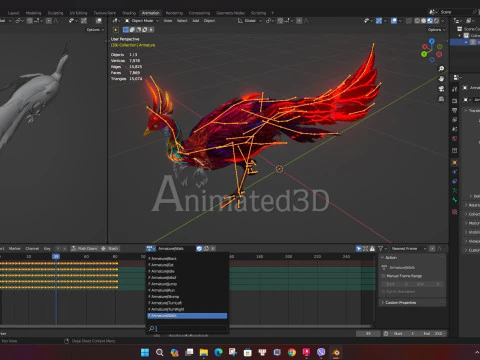The height and width of the screenshot is (360, 480).
Task: Click the blue Z axis on navigation gizmo
Action: [x=432, y=41]
